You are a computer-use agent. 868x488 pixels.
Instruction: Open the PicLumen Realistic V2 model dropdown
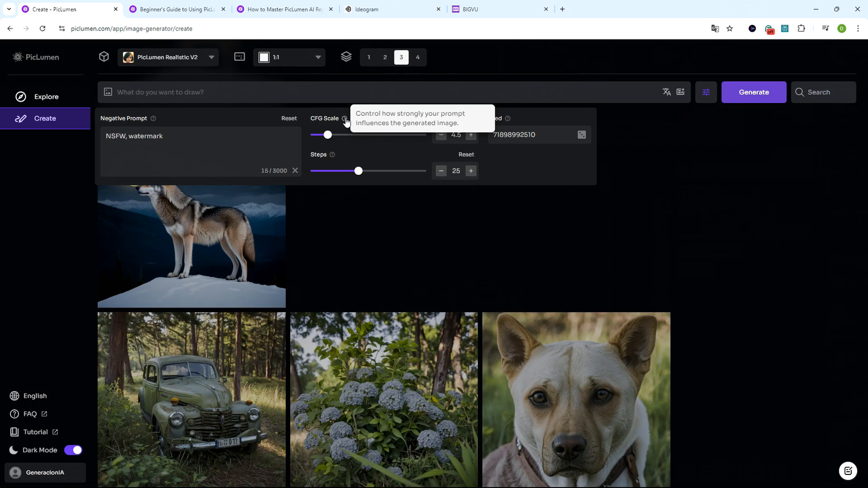pyautogui.click(x=168, y=57)
